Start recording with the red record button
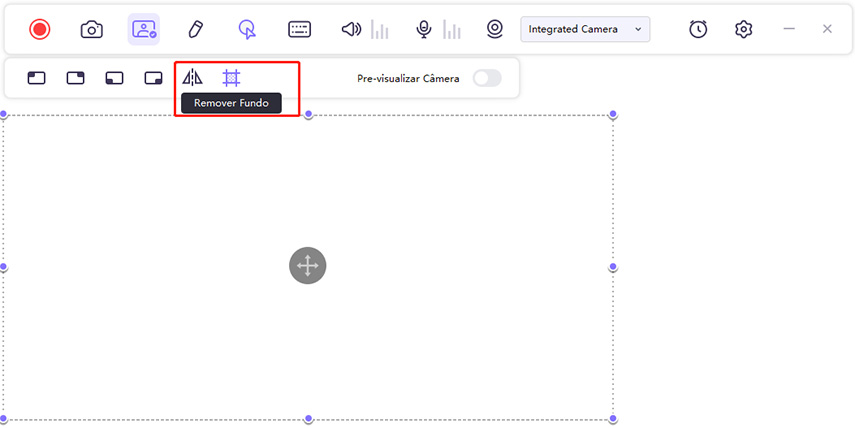This screenshot has width=855, height=428. tap(40, 29)
